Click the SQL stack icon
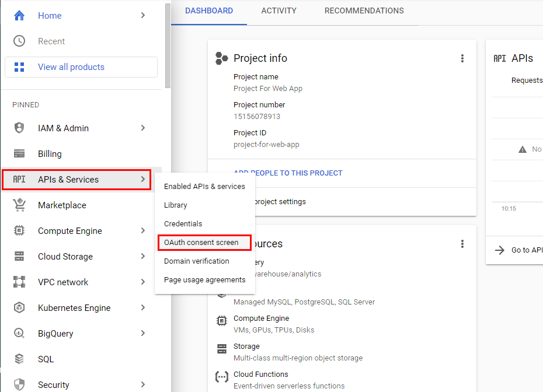543x392 pixels. click(x=19, y=359)
